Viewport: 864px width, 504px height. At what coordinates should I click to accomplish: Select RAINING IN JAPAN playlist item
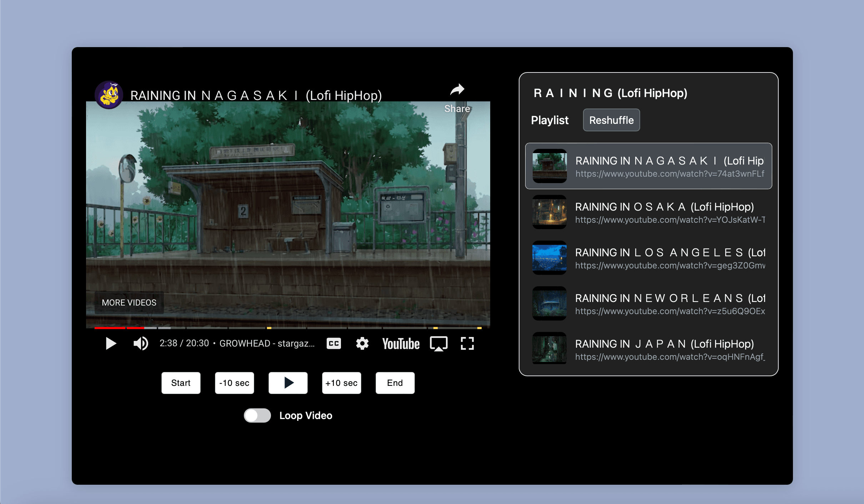648,349
